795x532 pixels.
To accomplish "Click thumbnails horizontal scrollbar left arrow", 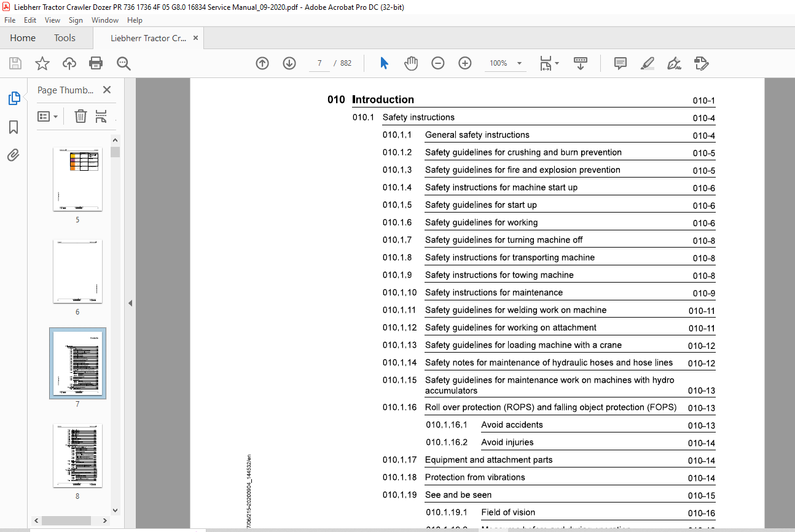I will [x=37, y=520].
